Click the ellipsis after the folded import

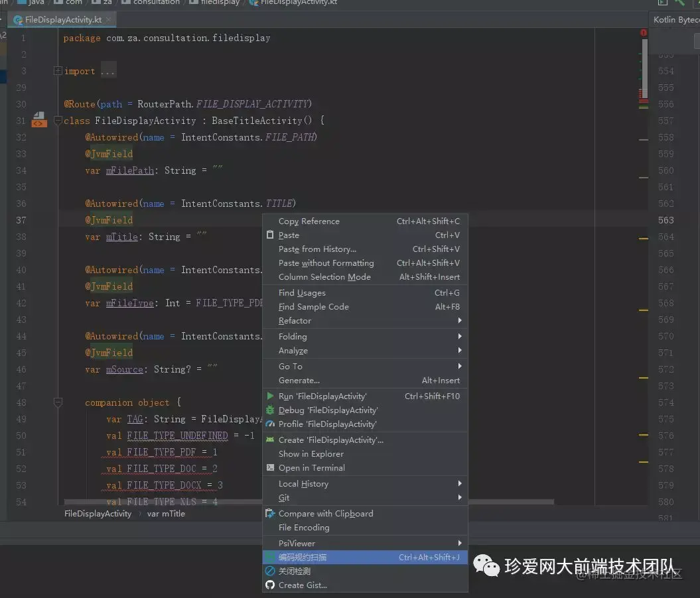[x=108, y=71]
